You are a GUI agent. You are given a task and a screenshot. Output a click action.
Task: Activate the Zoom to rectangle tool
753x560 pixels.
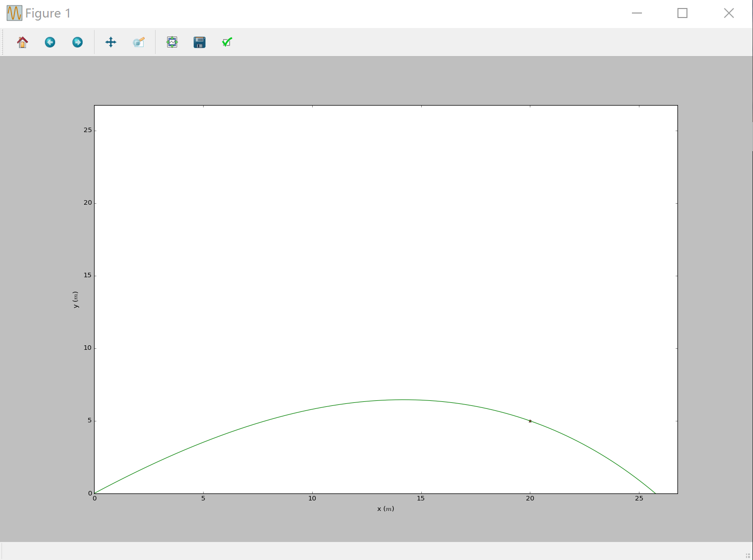pos(139,42)
